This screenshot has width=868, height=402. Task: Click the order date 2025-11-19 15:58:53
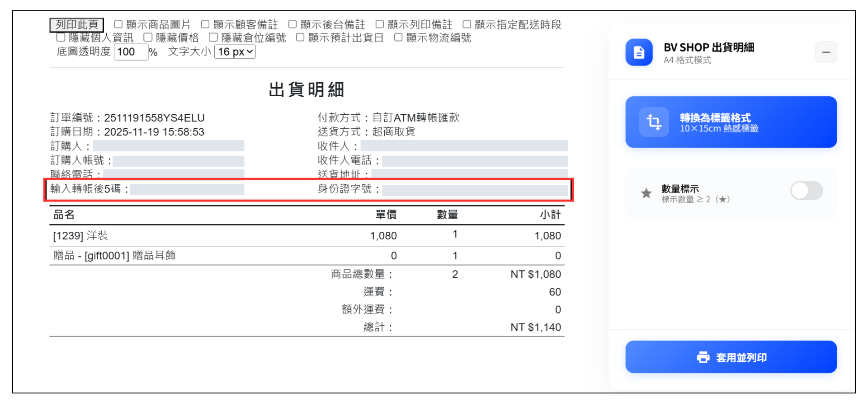click(154, 132)
